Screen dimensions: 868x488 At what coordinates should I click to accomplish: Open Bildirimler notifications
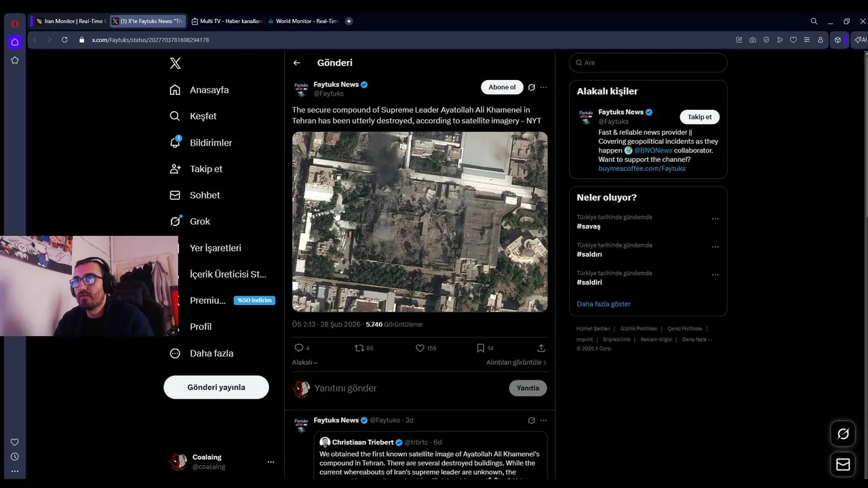click(x=201, y=142)
